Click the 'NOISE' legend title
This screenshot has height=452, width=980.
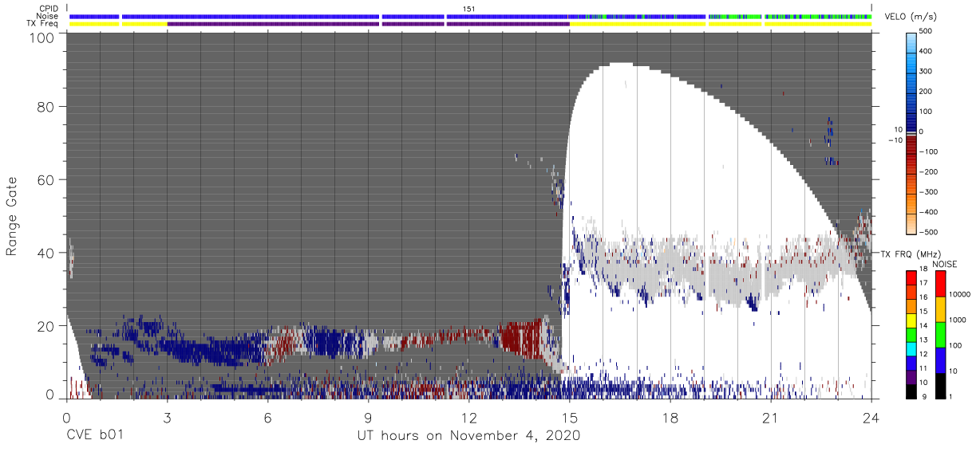pos(945,263)
